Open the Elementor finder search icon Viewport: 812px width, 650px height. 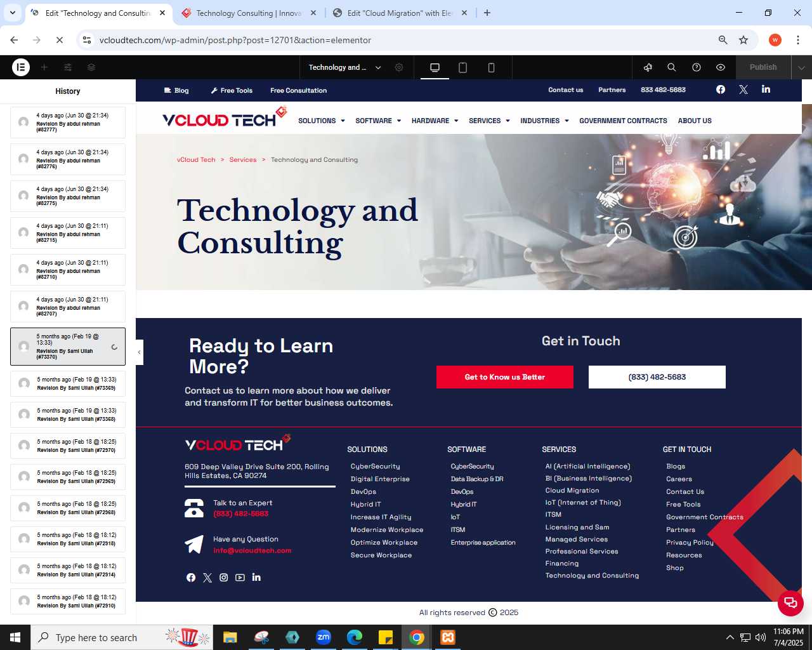[672, 67]
